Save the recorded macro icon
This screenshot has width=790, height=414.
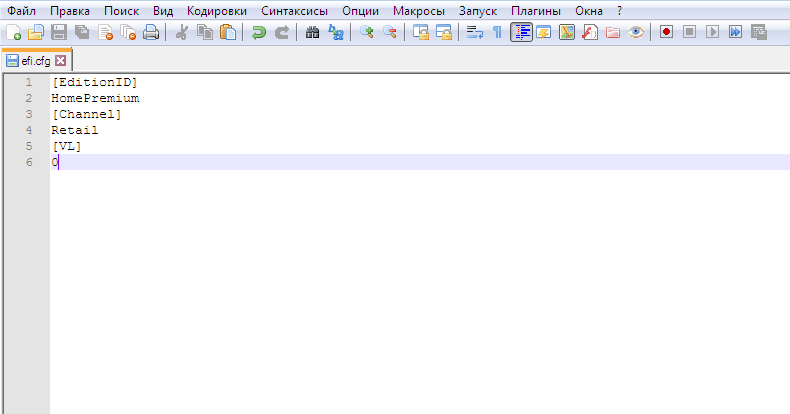tap(759, 33)
